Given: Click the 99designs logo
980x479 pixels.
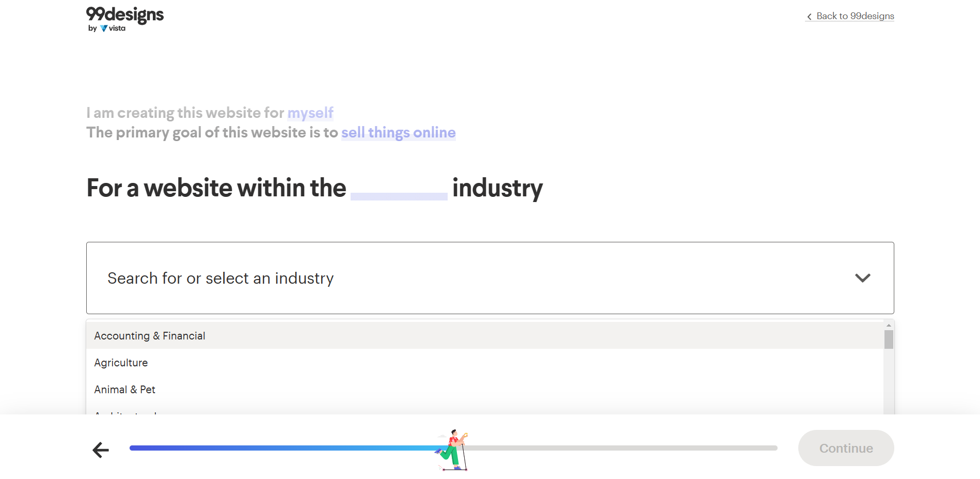Looking at the screenshot, I should [124, 19].
